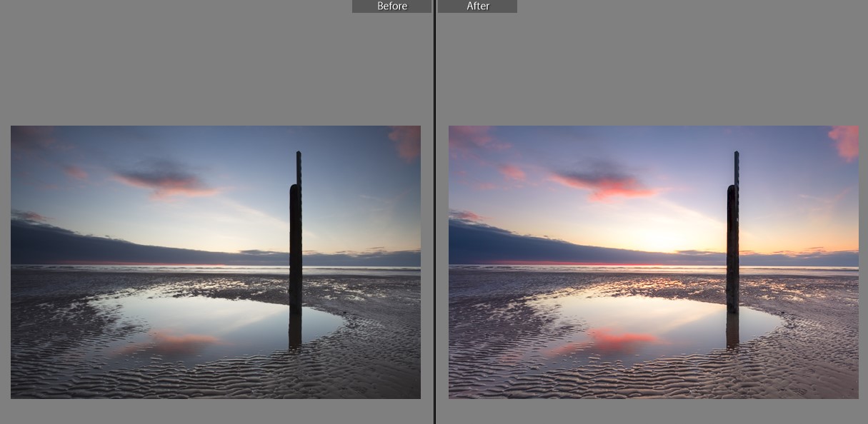Click the Before view label
This screenshot has height=424, width=868.
pyautogui.click(x=391, y=6)
